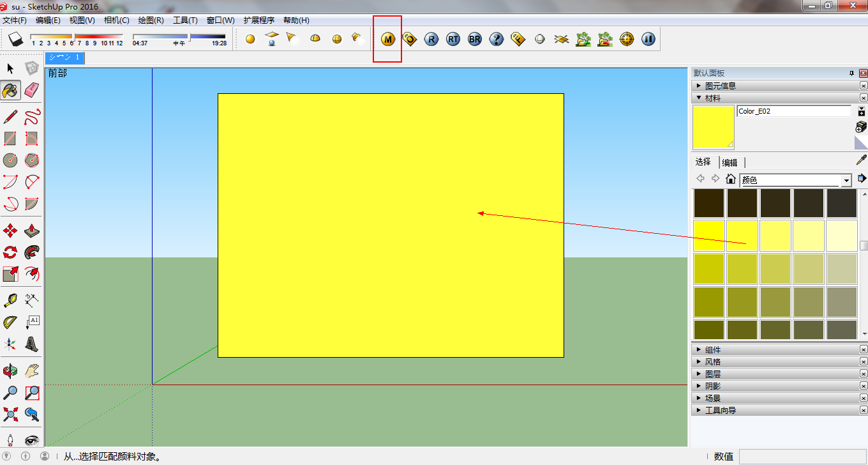Pick the Zoom magnifier tool
Screen dimensions: 868x465
[x=10, y=393]
